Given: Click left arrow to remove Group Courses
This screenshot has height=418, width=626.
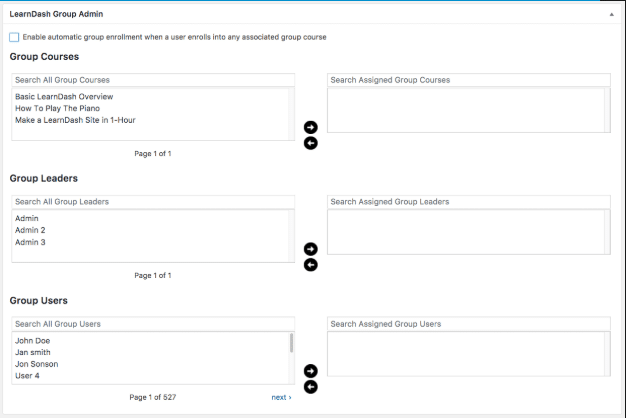Looking at the screenshot, I should click(x=311, y=143).
